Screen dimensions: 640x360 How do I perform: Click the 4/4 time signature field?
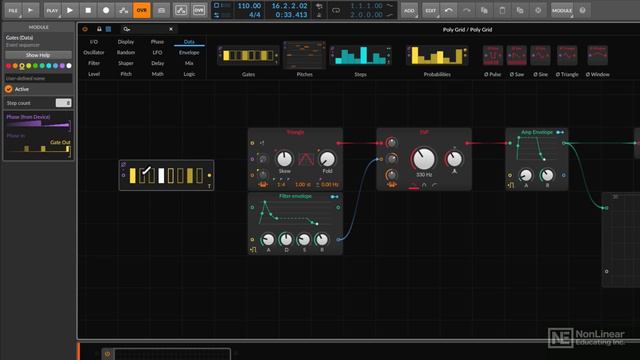[255, 15]
